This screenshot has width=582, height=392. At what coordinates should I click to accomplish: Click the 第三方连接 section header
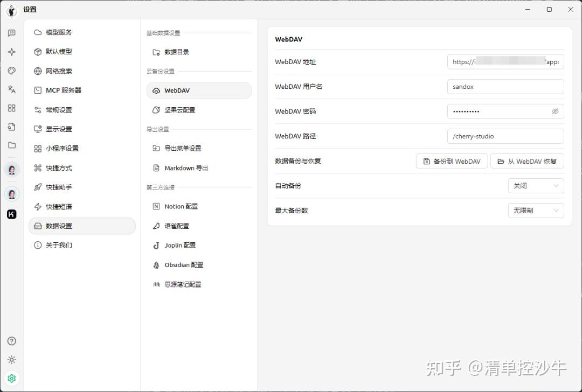pyautogui.click(x=161, y=187)
